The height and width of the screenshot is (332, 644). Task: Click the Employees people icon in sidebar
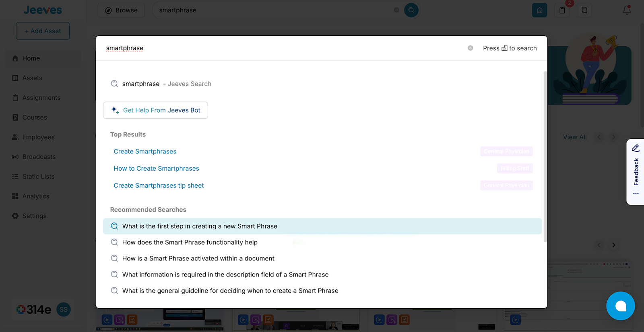15,137
